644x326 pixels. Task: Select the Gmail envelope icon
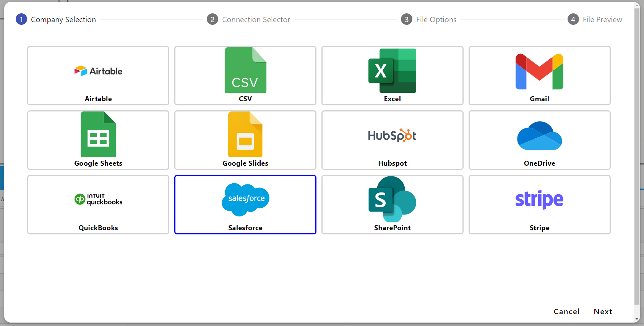click(x=539, y=71)
